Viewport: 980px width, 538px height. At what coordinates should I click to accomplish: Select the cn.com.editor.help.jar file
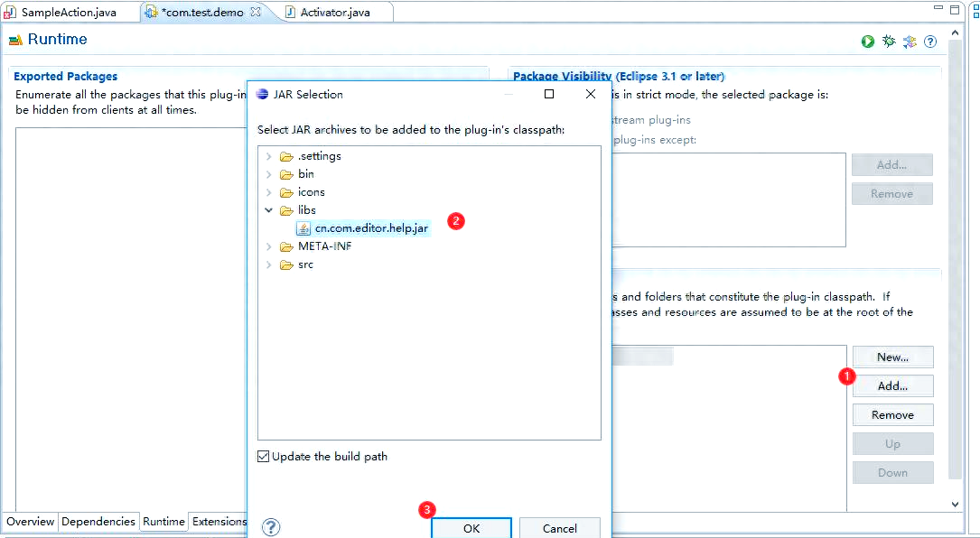371,228
